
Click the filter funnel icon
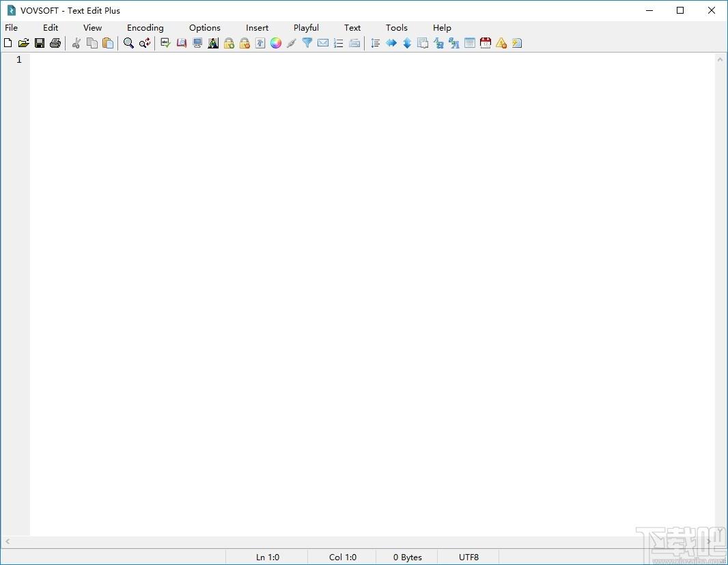coord(307,43)
